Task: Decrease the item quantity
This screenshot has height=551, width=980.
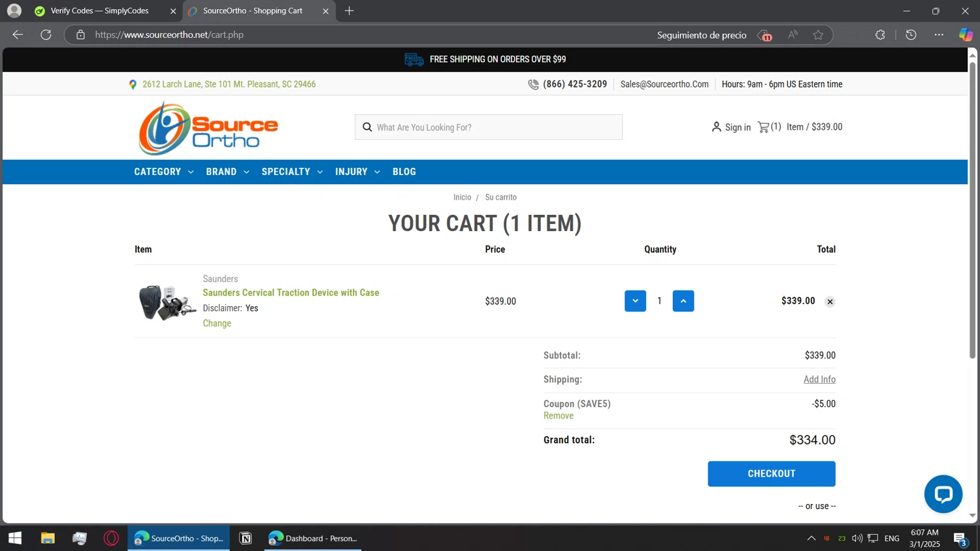Action: coord(635,301)
